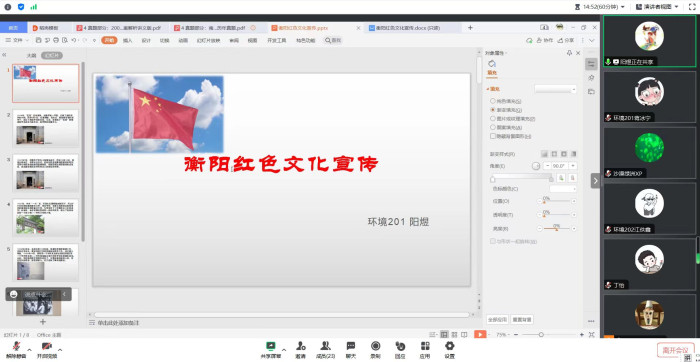Click the folder icon in right sidebar
The height and width of the screenshot is (362, 700).
click(x=592, y=92)
